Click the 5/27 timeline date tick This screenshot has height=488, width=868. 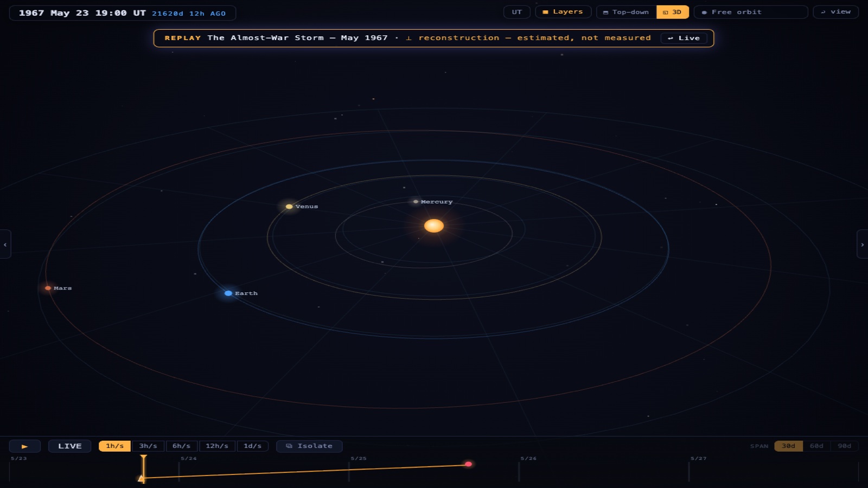click(698, 459)
